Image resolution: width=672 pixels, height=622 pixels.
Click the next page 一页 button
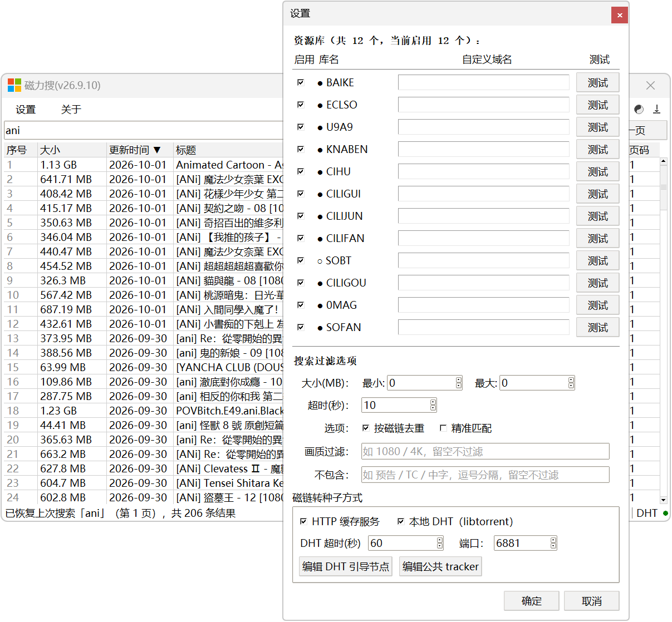(x=648, y=130)
